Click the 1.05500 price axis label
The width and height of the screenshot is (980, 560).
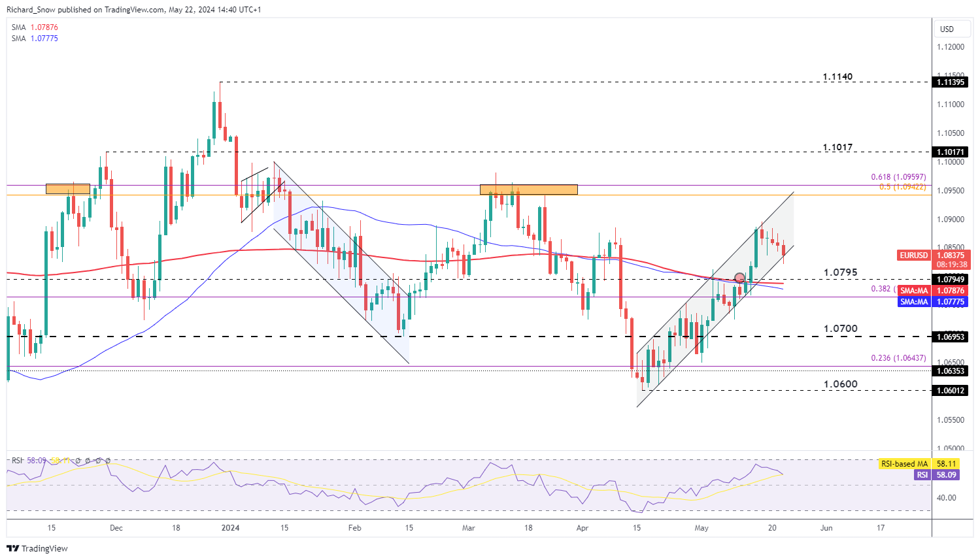[x=951, y=420]
